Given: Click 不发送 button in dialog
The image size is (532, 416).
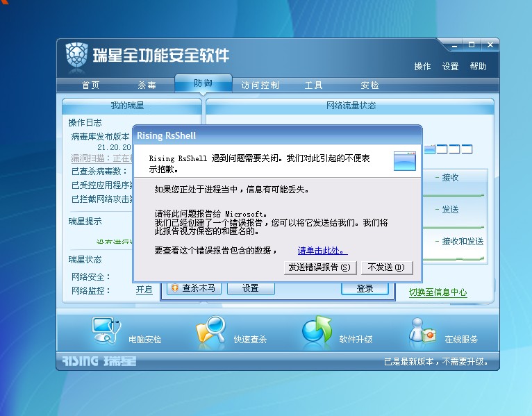Looking at the screenshot, I should [x=387, y=267].
